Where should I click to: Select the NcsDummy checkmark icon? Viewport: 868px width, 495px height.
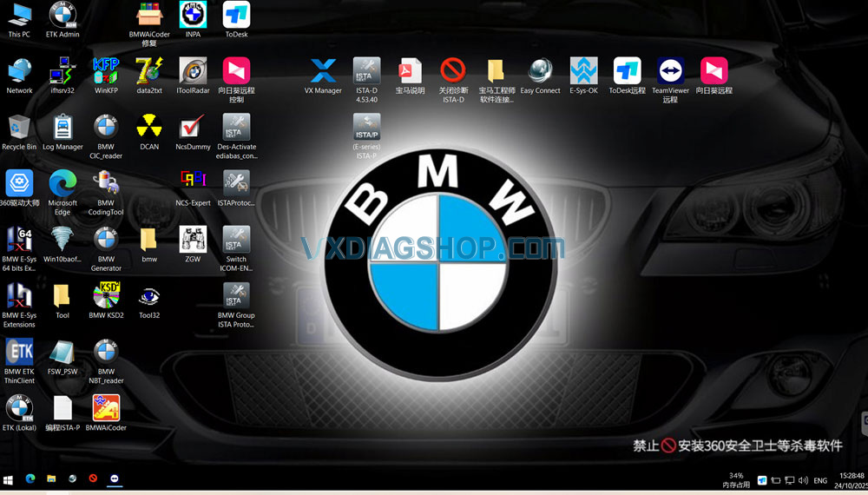click(193, 128)
